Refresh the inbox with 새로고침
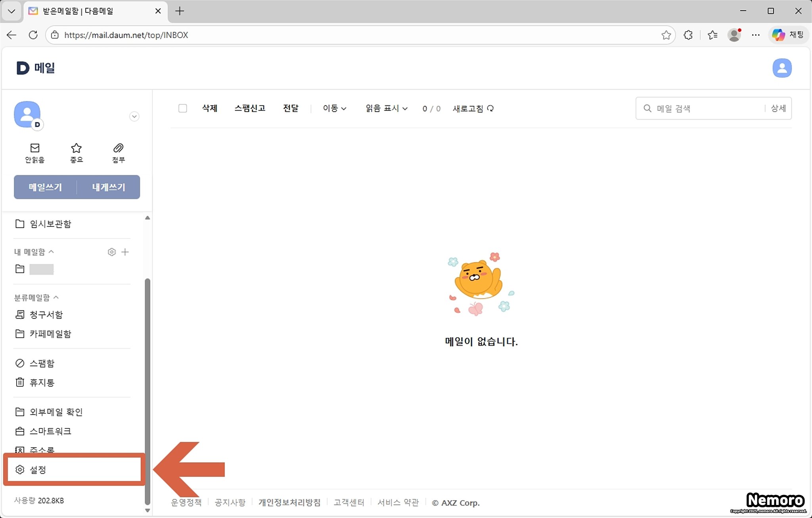Image resolution: width=812 pixels, height=518 pixels. [473, 109]
